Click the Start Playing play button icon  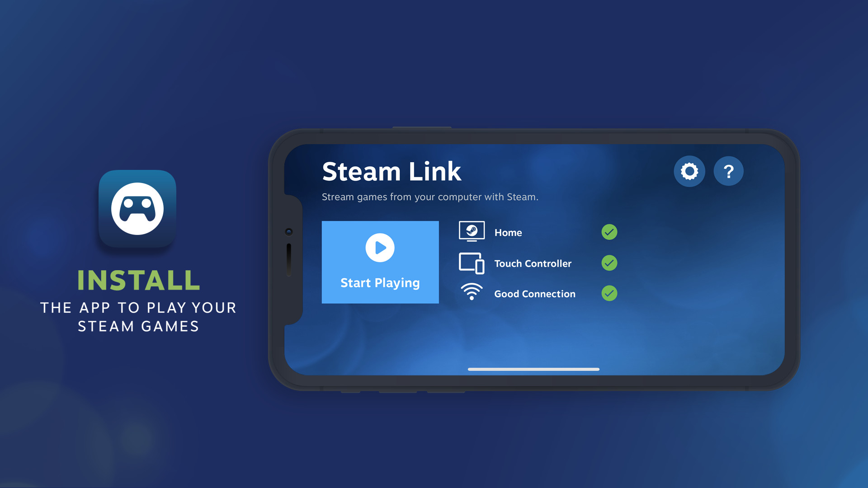379,248
